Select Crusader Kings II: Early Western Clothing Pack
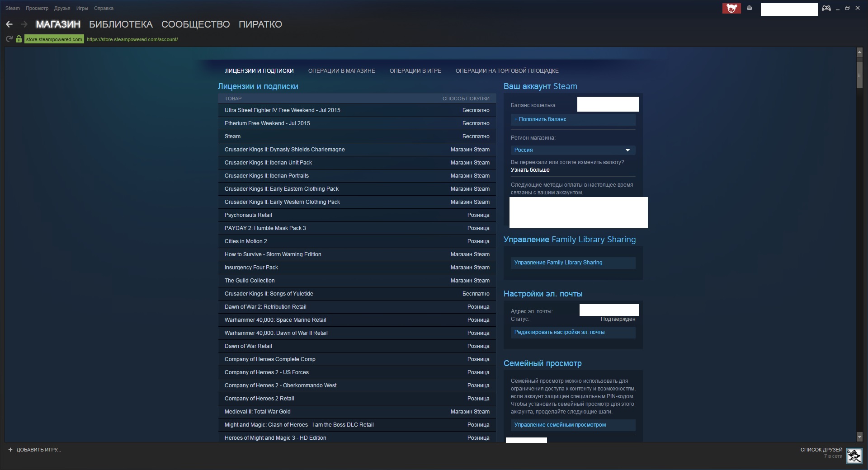Image resolution: width=868 pixels, height=470 pixels. coord(357,202)
